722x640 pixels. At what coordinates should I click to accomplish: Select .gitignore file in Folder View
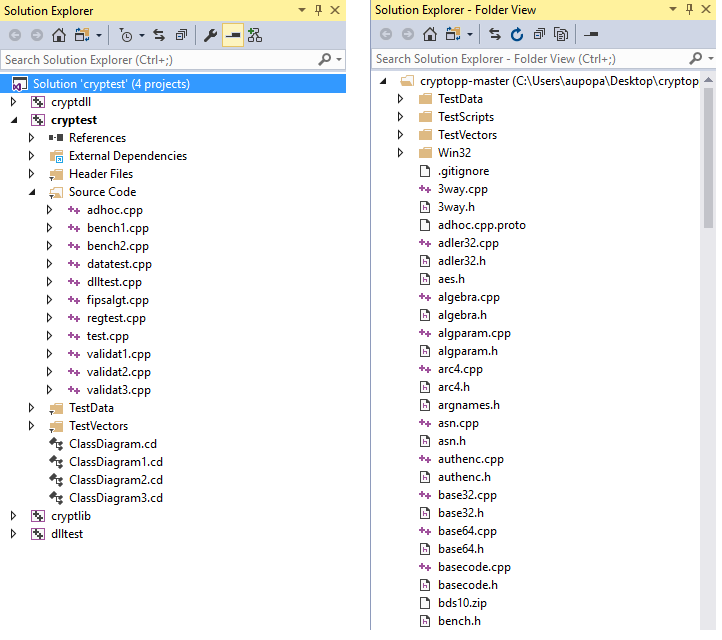pos(463,171)
